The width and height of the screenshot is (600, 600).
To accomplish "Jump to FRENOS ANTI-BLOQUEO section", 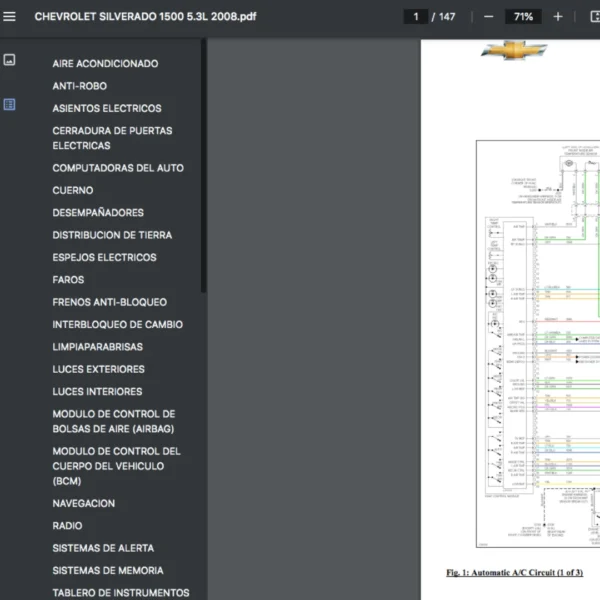I will (x=109, y=302).
